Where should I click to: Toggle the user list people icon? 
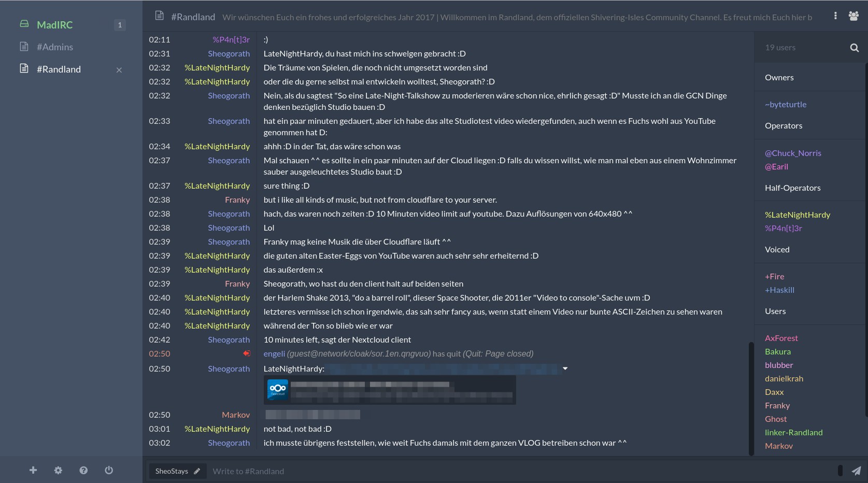[x=853, y=16]
